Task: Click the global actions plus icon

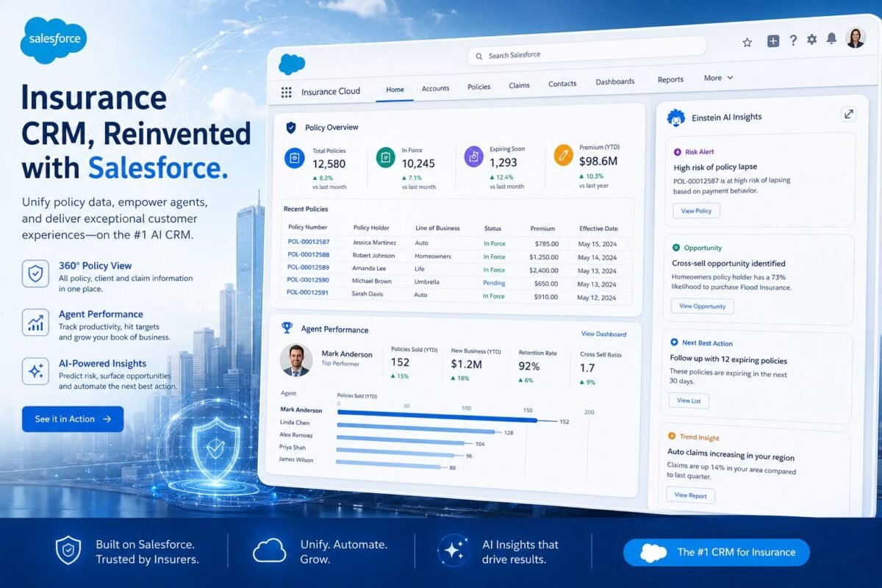Action: coord(773,41)
